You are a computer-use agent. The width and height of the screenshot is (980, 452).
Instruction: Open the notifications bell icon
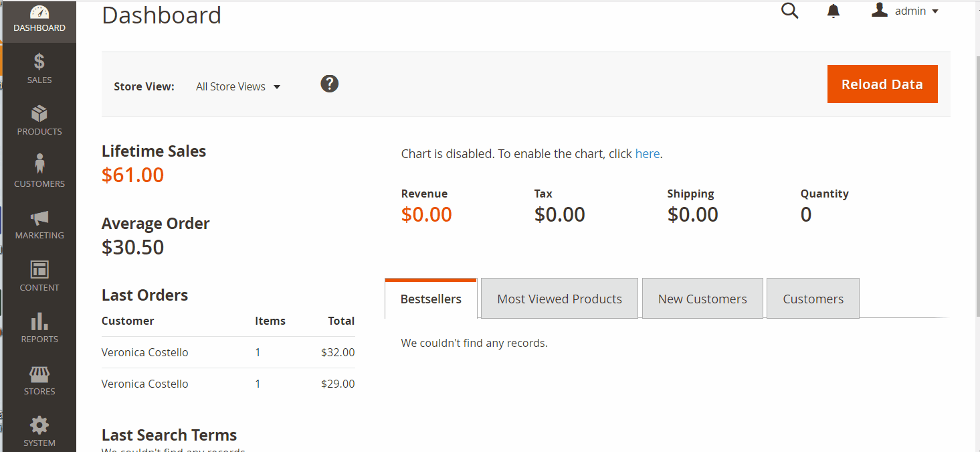(x=834, y=11)
